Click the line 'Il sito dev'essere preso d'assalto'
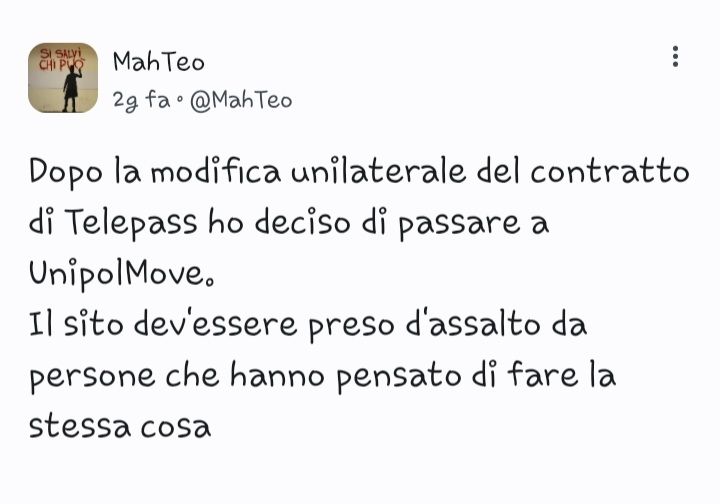Screen dimensions: 720x504 [308, 325]
